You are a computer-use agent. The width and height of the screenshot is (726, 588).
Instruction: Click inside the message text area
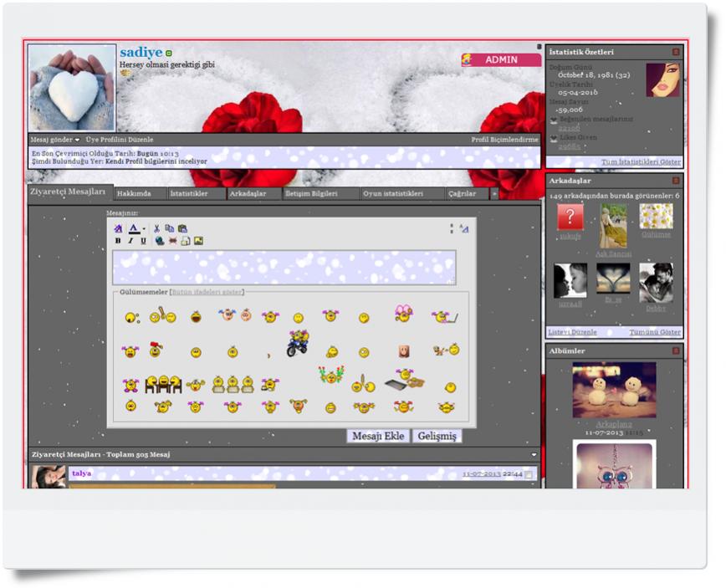tap(284, 267)
